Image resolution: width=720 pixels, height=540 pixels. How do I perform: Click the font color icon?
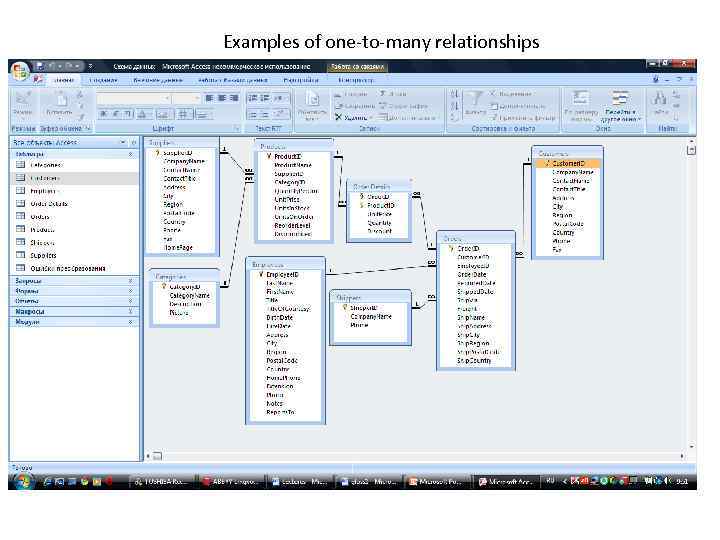click(143, 114)
